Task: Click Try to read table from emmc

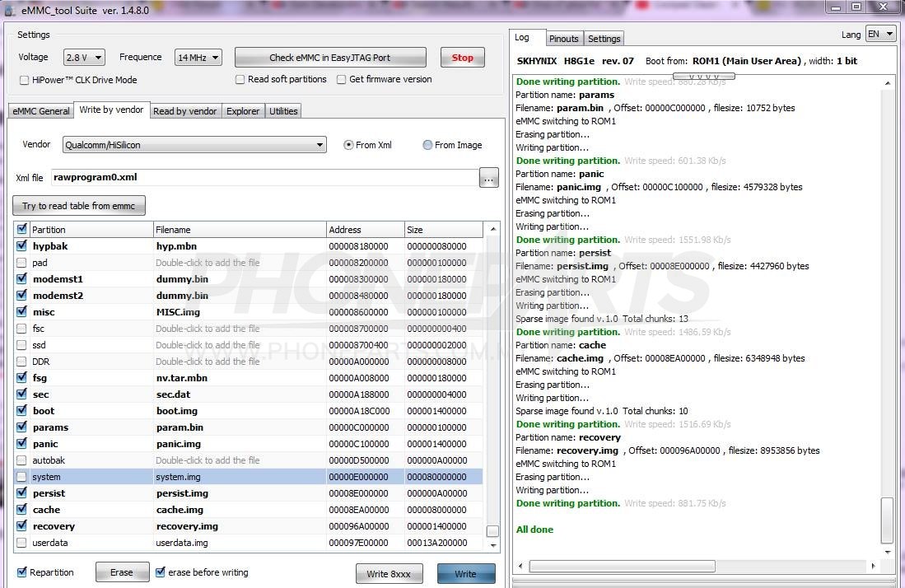Action: tap(78, 205)
